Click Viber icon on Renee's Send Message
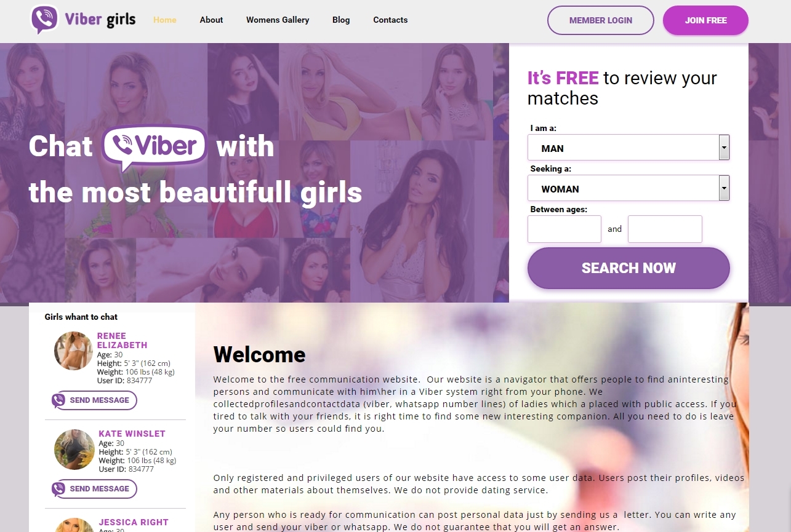The height and width of the screenshot is (532, 791). coord(59,400)
